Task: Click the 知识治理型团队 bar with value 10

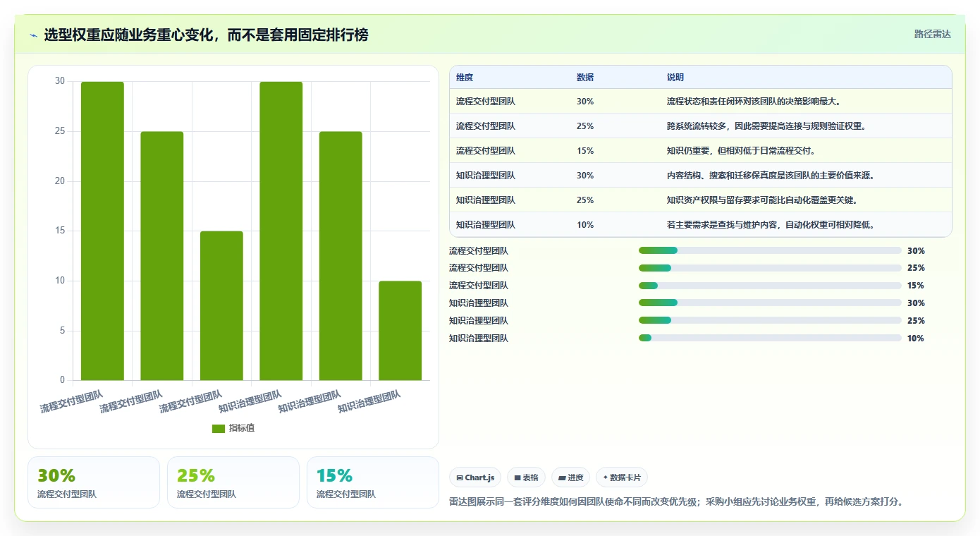Action: pyautogui.click(x=400, y=331)
